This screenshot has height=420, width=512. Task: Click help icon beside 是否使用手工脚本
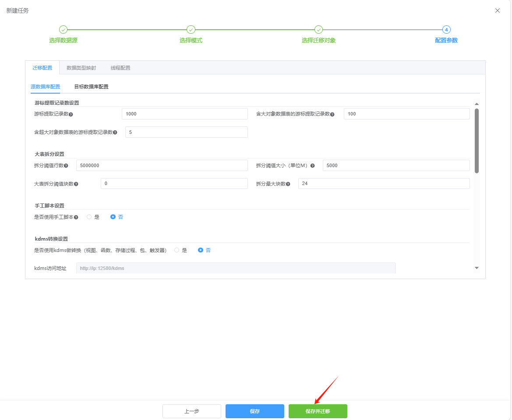pyautogui.click(x=76, y=217)
